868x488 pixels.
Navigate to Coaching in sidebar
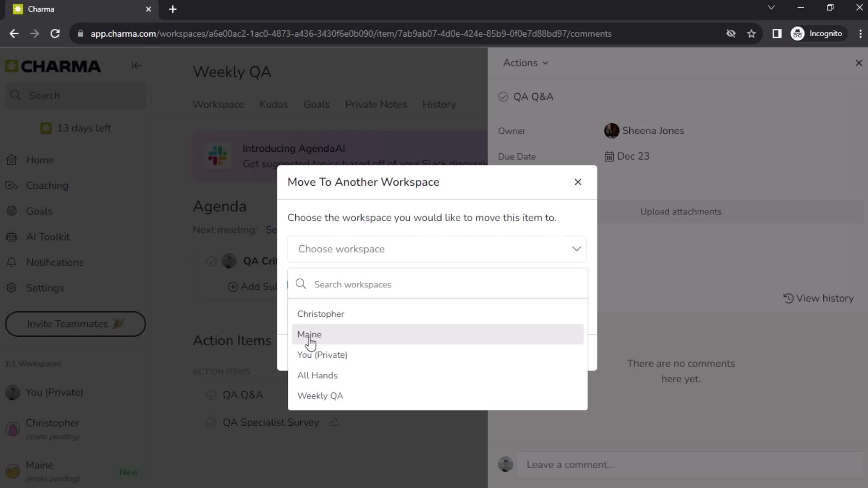tap(47, 185)
